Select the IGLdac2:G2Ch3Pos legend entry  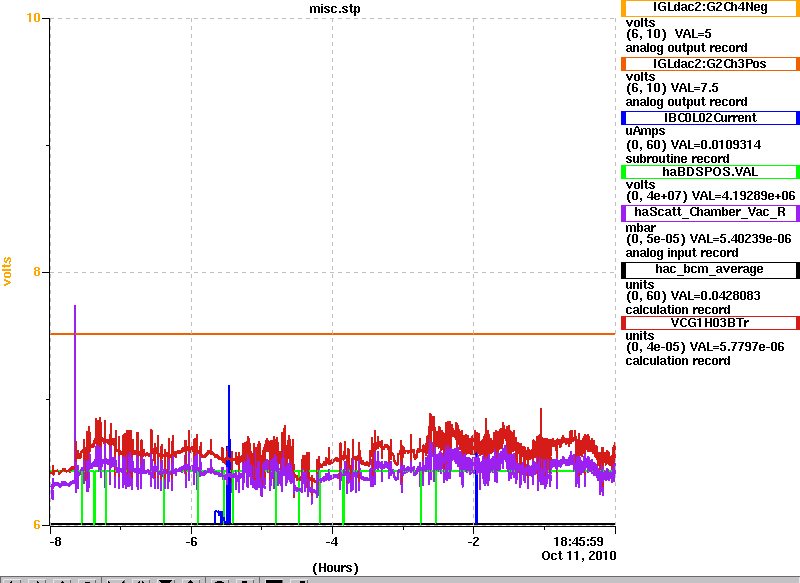[710, 64]
